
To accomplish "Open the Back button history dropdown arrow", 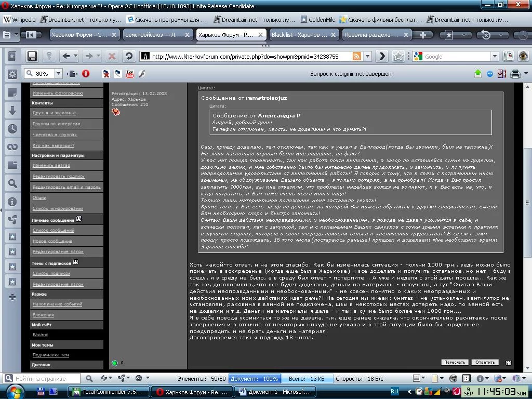I will pyautogui.click(x=75, y=56).
